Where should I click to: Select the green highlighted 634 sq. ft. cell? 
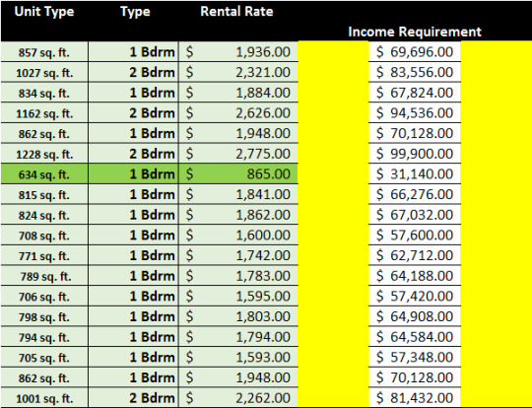(44, 174)
